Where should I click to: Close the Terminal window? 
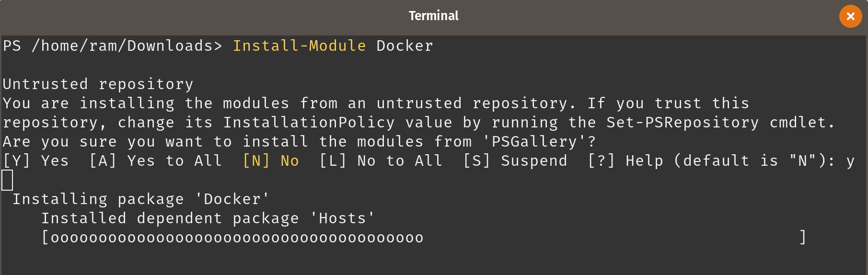(850, 16)
